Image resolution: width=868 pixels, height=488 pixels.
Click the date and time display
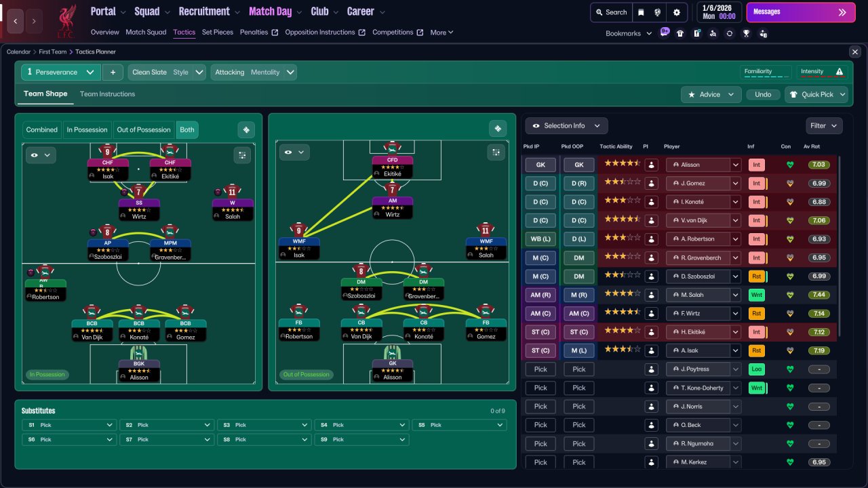coord(718,12)
